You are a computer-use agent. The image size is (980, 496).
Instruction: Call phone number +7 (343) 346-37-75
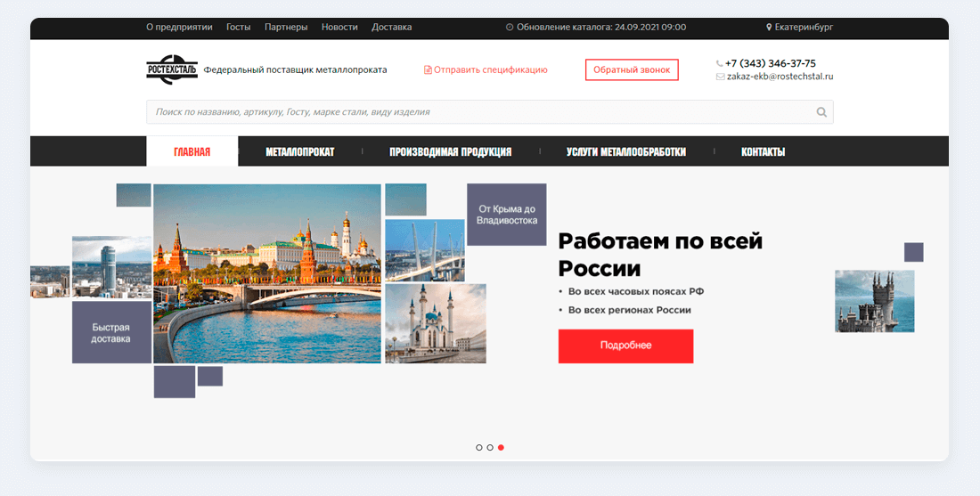point(771,64)
